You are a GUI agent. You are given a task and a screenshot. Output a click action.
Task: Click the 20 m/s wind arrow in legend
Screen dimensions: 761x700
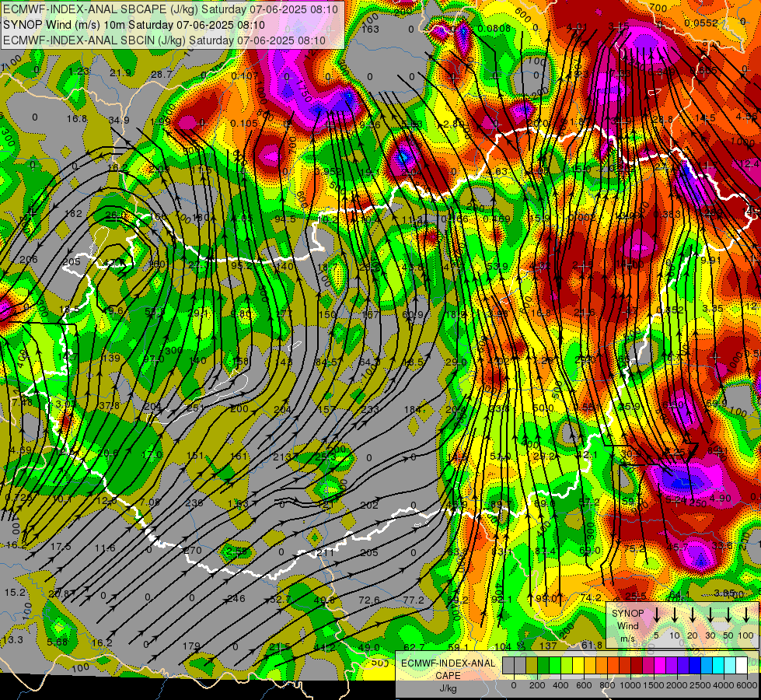tap(693, 614)
